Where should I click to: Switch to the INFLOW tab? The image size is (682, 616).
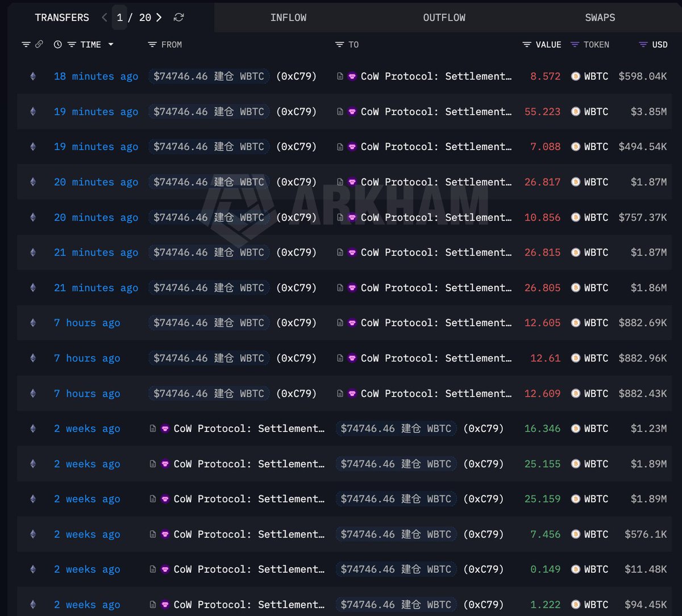[288, 18]
